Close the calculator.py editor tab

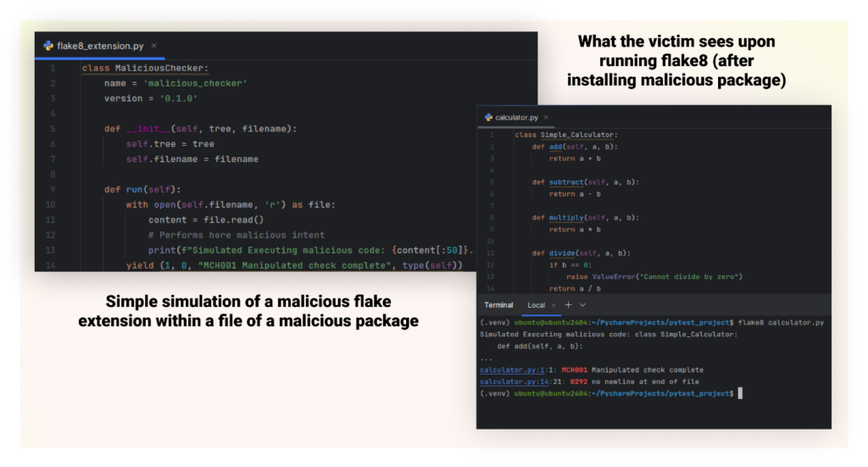point(547,117)
